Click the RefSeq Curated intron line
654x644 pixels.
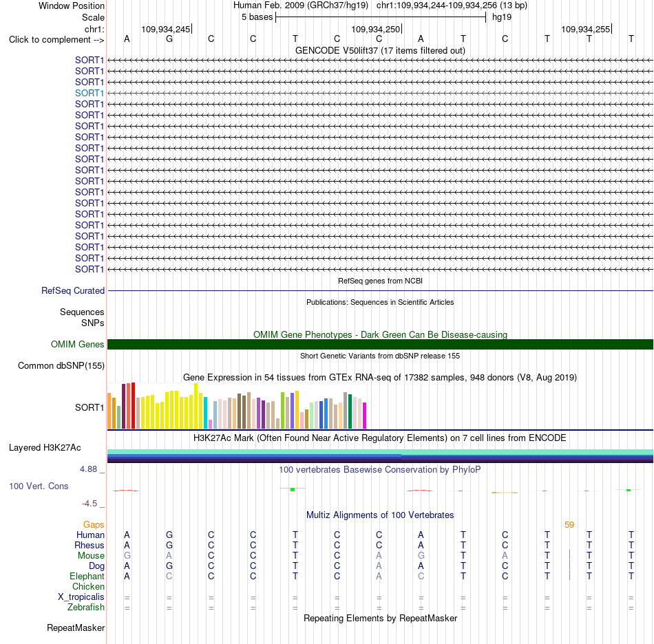click(380, 290)
